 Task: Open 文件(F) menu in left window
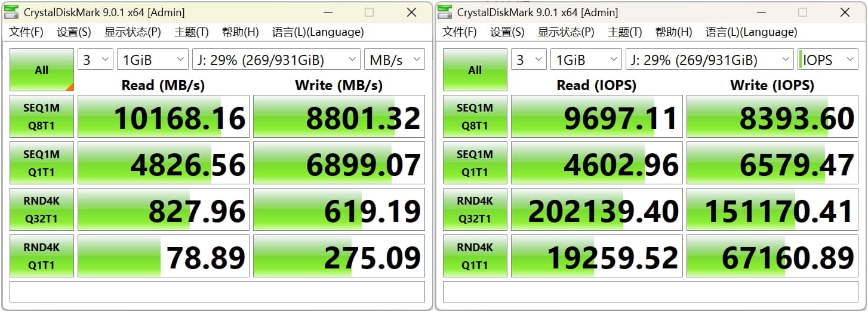pos(26,32)
